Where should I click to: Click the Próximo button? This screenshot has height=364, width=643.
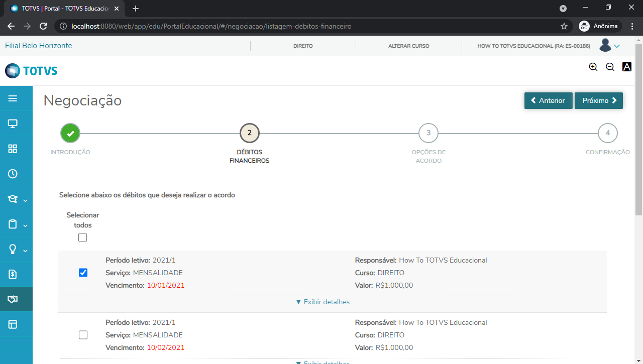[599, 100]
